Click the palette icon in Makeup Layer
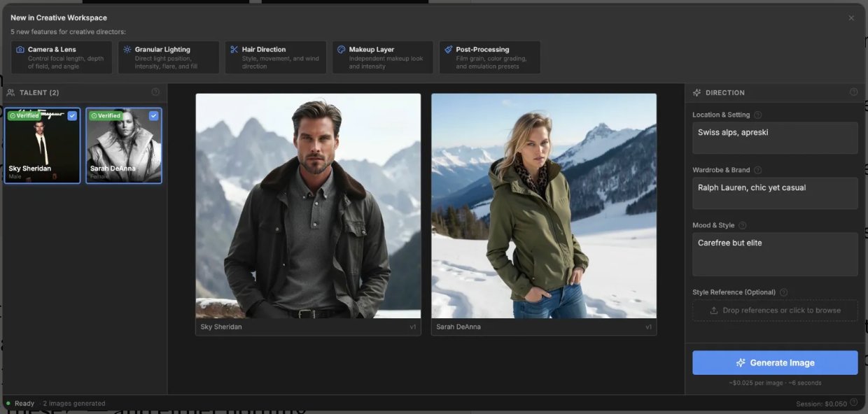The width and height of the screenshot is (868, 414). click(342, 50)
